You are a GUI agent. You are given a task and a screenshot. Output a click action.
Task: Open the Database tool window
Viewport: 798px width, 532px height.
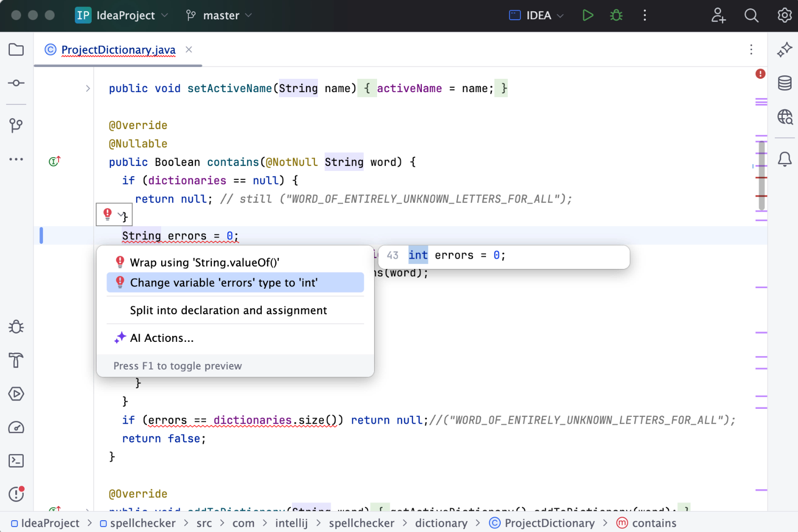(x=785, y=83)
